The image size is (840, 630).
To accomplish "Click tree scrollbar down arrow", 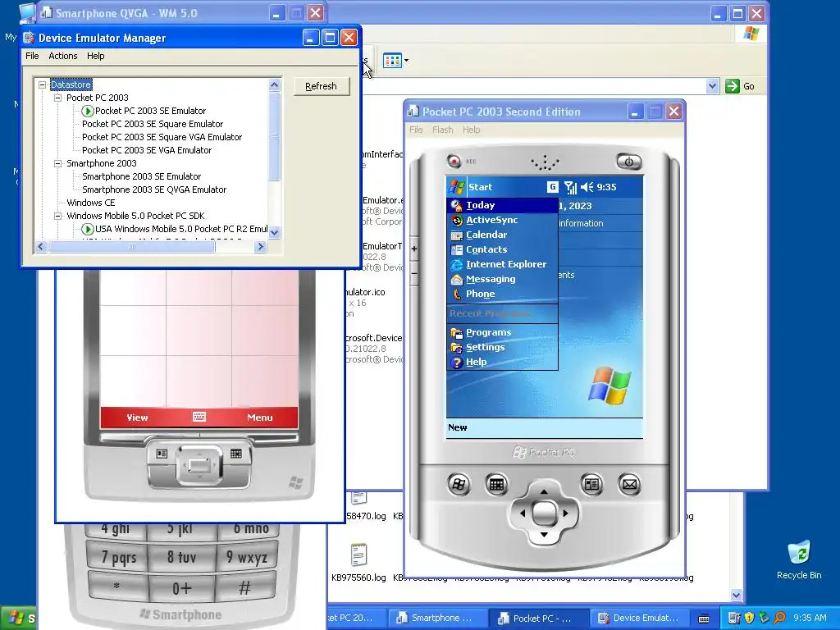I will (x=274, y=232).
